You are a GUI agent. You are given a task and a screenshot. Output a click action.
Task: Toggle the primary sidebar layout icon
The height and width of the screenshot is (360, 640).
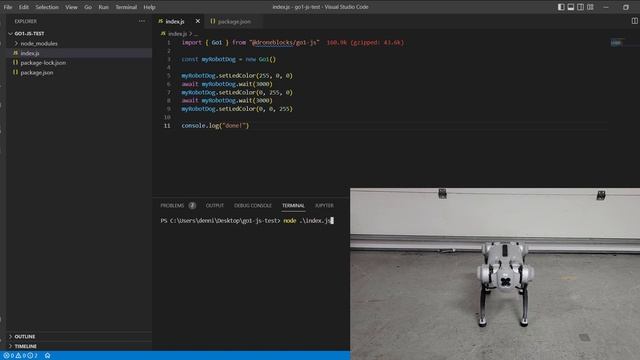pos(561,7)
